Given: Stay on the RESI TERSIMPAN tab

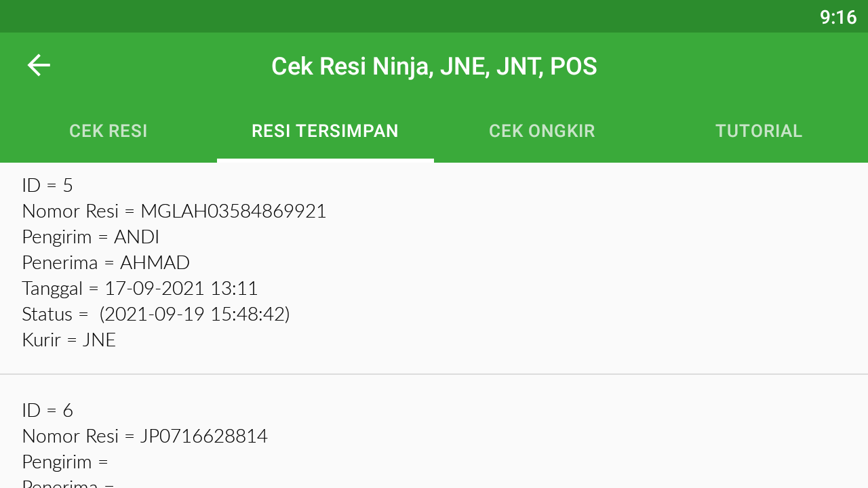Looking at the screenshot, I should tap(325, 130).
